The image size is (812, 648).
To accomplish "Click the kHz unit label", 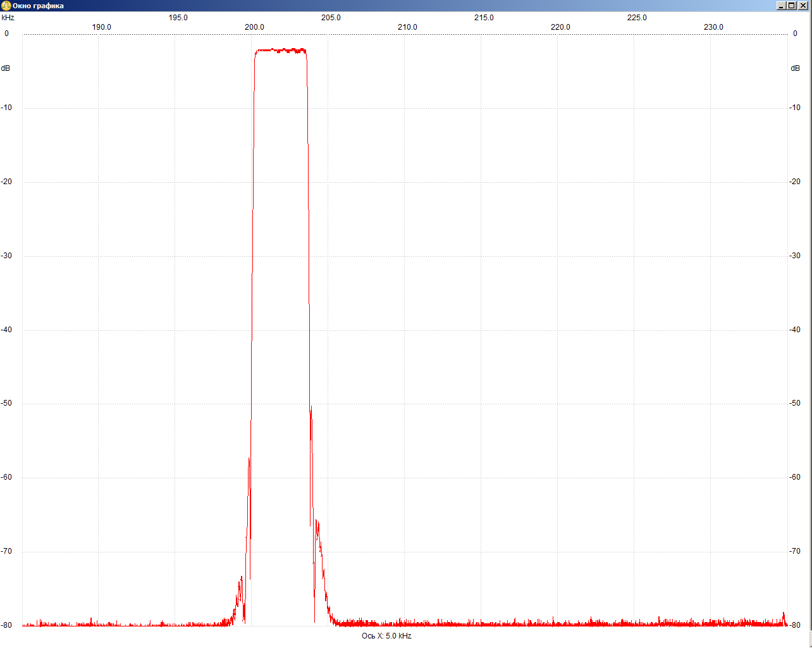I will click(8, 18).
